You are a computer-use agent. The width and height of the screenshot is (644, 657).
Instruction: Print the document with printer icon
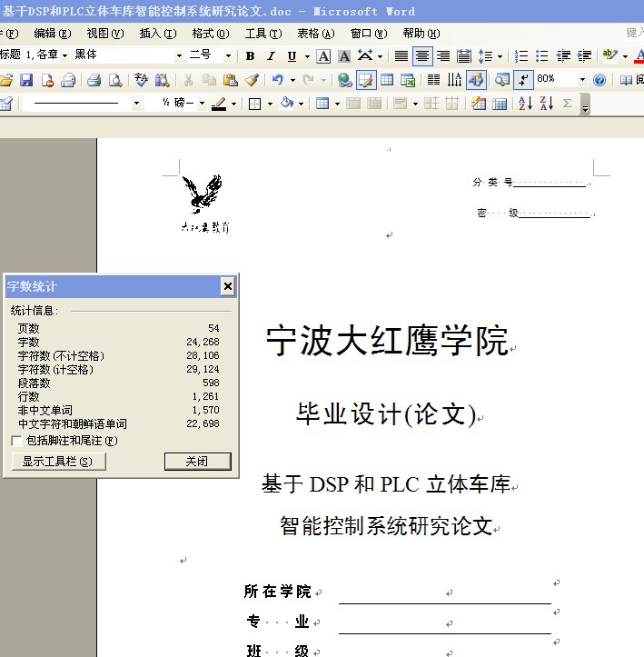click(94, 80)
